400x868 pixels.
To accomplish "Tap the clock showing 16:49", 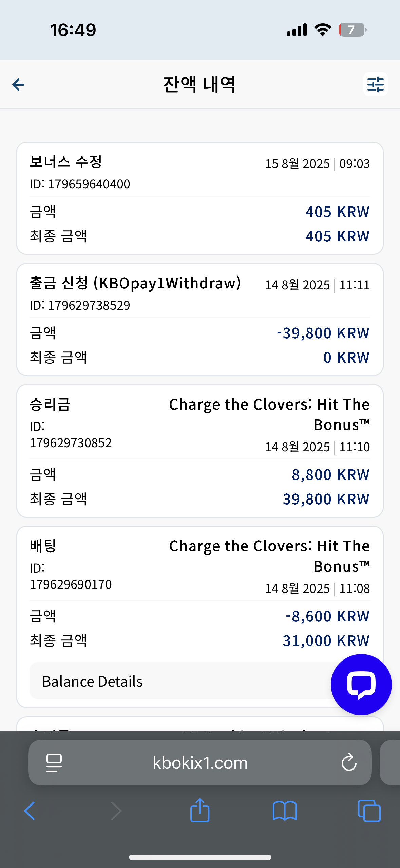I will 73,30.
